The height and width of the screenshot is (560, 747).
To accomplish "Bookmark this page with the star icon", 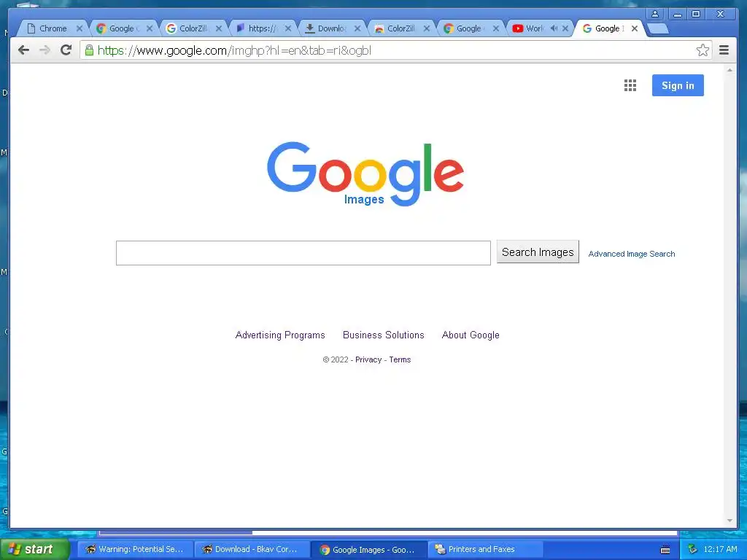I will pos(703,50).
